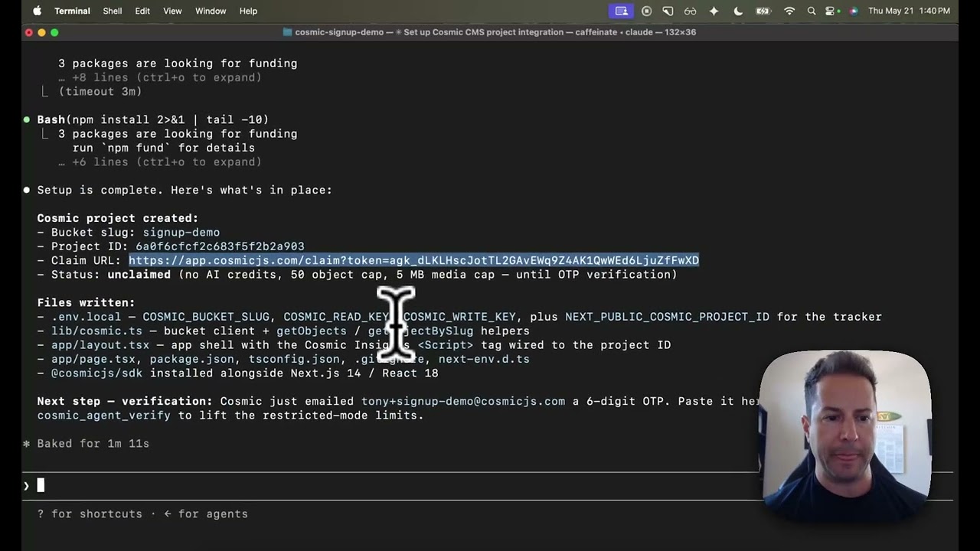Click the 'Bash(npm install 2>&1 | tail -10)' line
Screen dimensions: 980x551
click(x=152, y=119)
